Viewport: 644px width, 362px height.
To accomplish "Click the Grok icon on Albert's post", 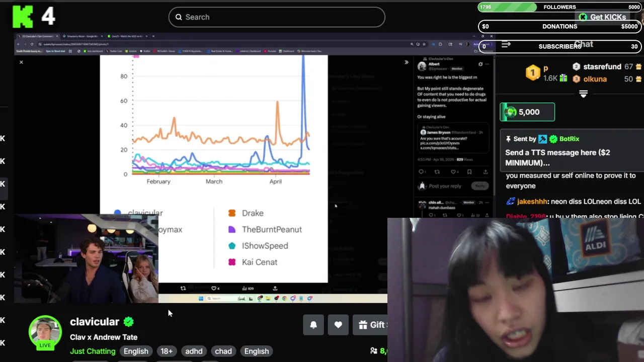I will click(x=480, y=64).
